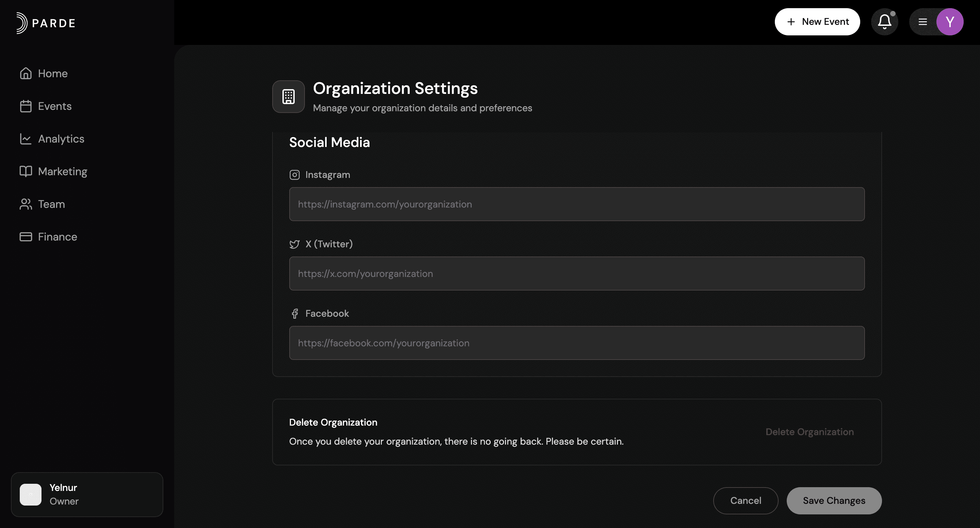Screen dimensions: 980x528
Task: Open the hamburger user menu
Action: click(x=922, y=22)
